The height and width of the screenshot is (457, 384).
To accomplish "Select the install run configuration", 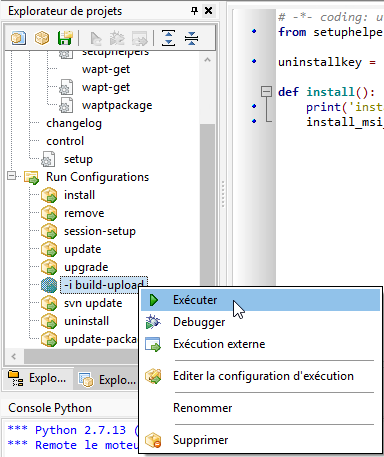I will point(79,195).
